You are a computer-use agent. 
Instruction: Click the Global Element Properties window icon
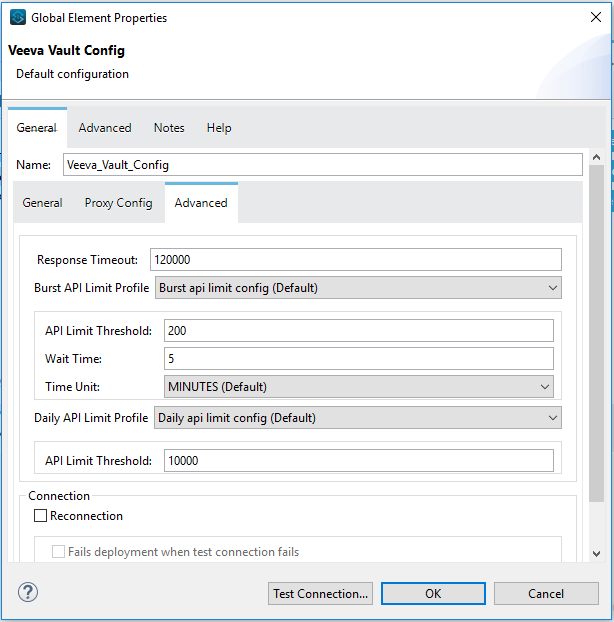click(18, 17)
